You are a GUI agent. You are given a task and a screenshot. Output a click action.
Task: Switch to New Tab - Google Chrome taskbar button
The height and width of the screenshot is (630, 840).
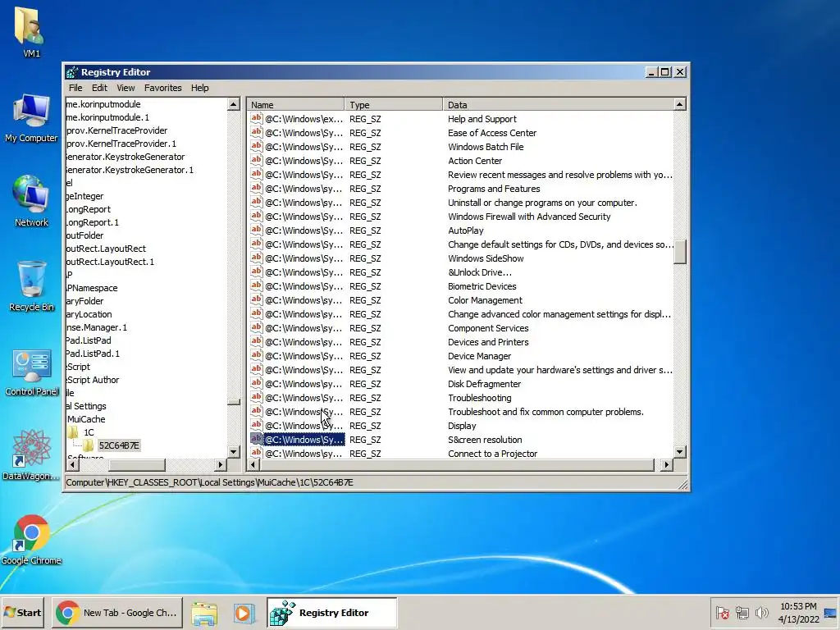coord(117,613)
